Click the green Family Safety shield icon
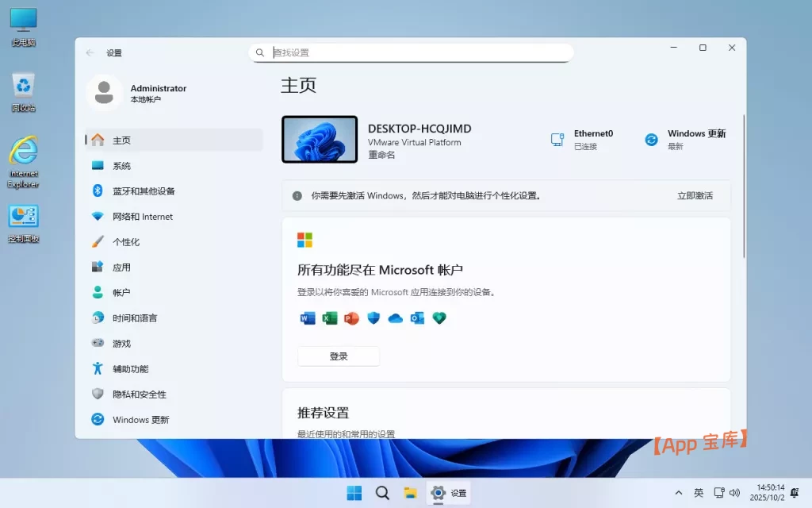The image size is (812, 508). pyautogui.click(x=439, y=317)
